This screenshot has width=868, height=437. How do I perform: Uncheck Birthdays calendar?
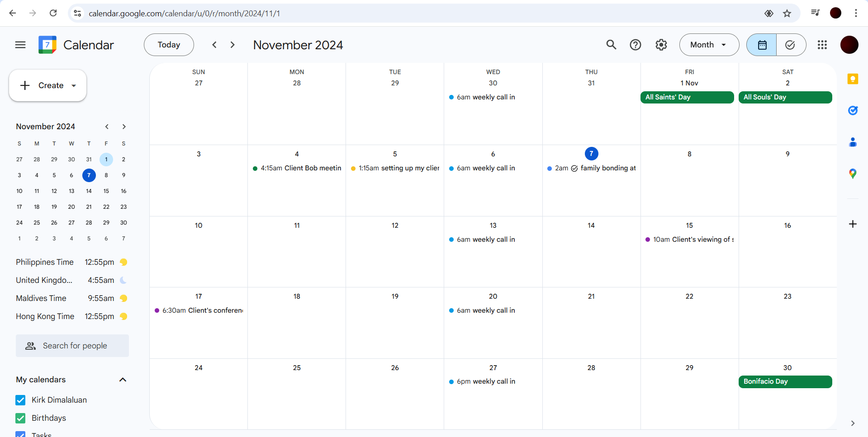pos(20,418)
